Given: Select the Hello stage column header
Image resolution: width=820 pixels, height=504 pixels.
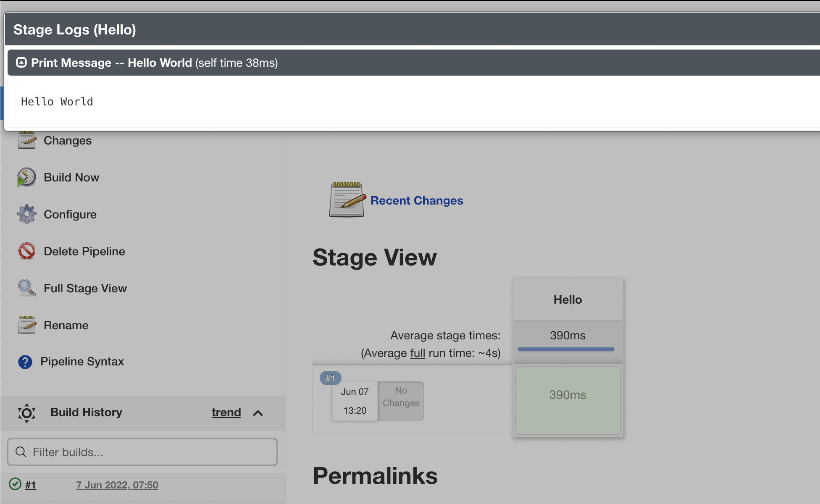Looking at the screenshot, I should pyautogui.click(x=568, y=299).
